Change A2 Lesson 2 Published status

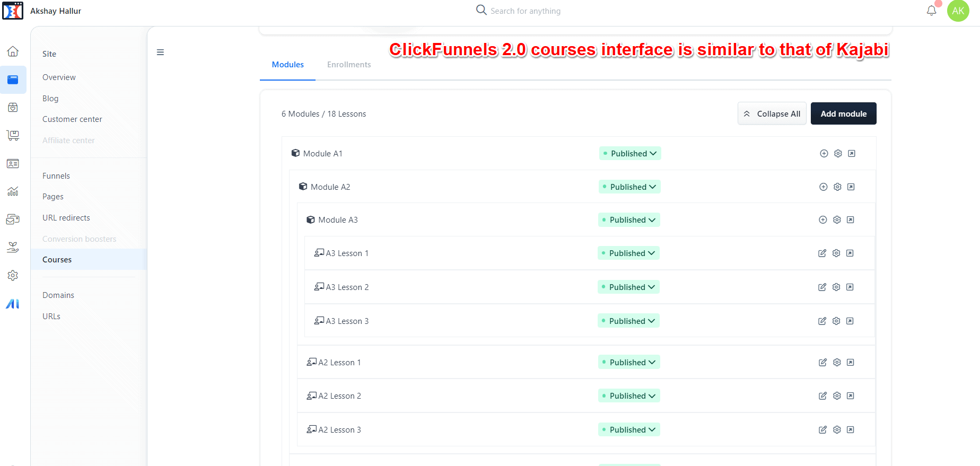629,396
